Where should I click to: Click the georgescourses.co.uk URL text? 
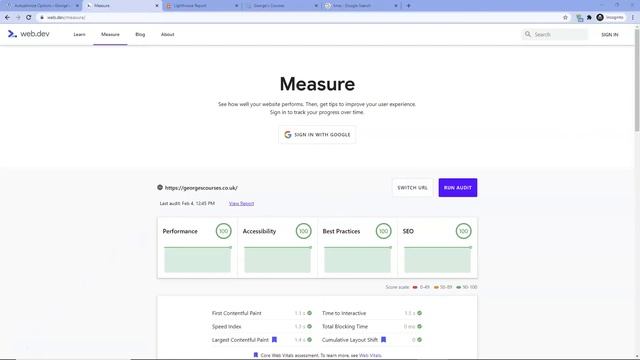(x=201, y=188)
